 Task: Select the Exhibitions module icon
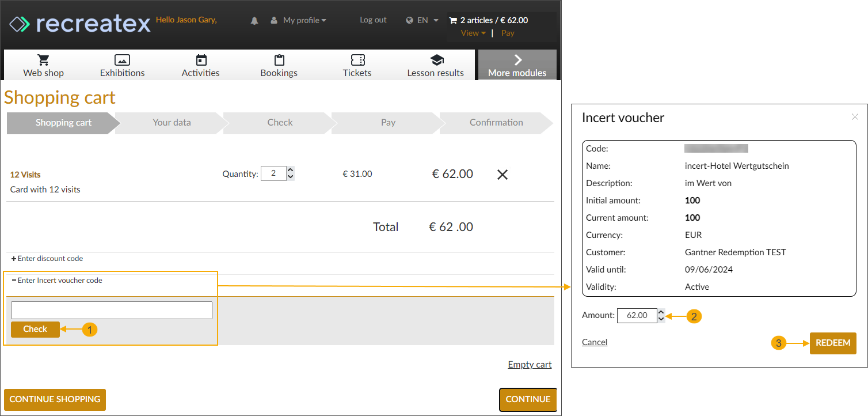coord(122,60)
